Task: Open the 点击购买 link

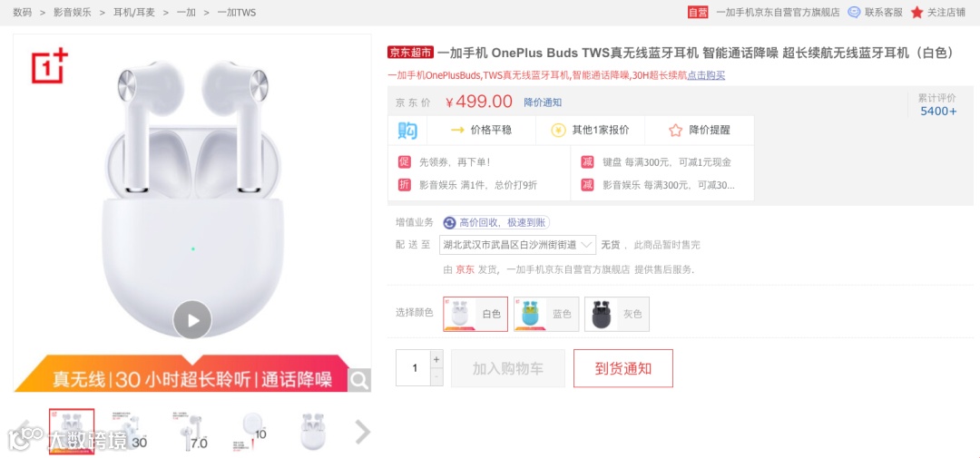Action: click(706, 75)
